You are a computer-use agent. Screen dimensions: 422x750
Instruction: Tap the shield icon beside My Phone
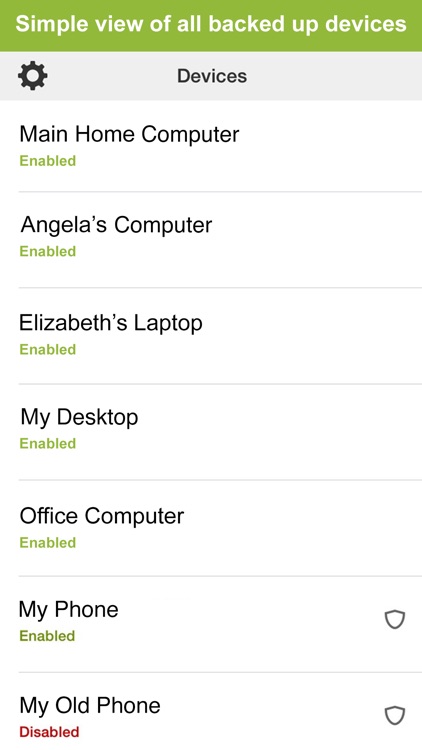[x=395, y=619]
